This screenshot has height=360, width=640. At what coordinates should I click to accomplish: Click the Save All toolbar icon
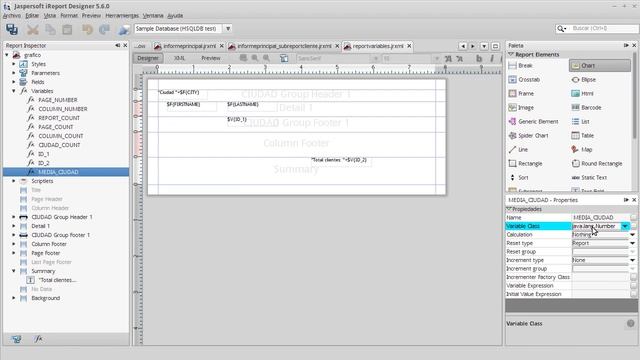point(12,29)
